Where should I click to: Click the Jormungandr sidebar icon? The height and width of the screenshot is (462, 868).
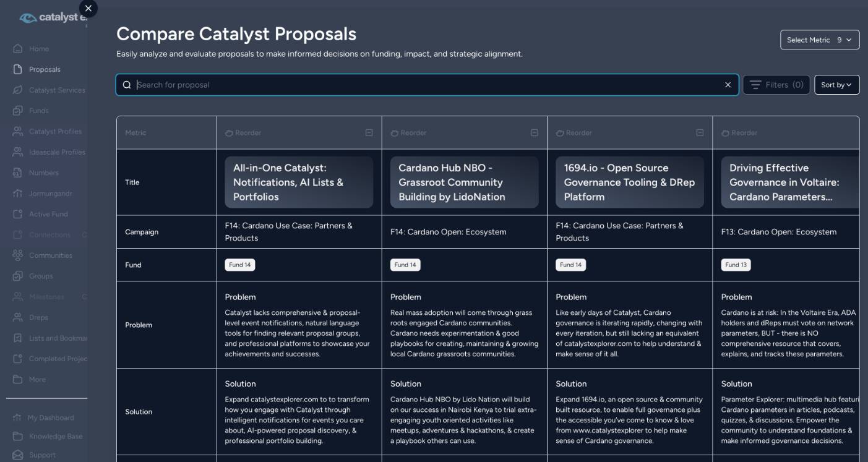18,194
